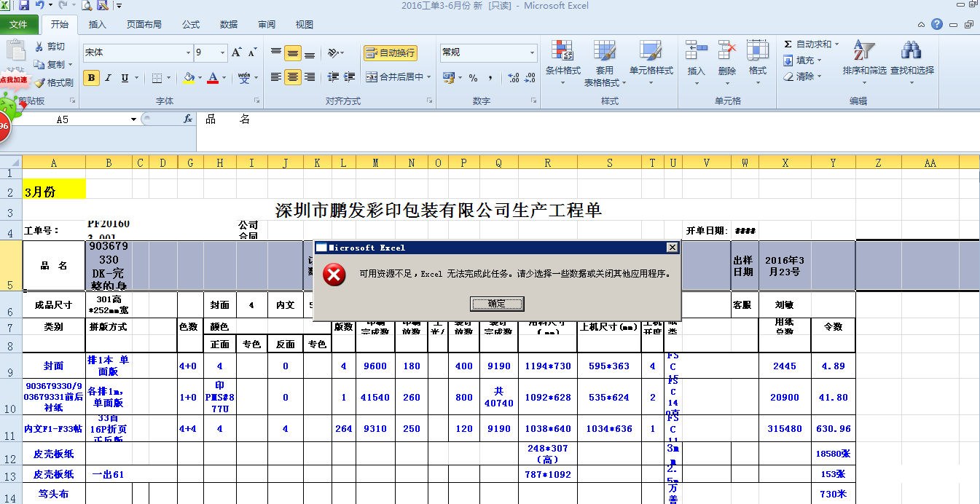The width and height of the screenshot is (980, 504).
Task: Open Sort and Filter (排序和筛选) menu
Action: point(864,62)
